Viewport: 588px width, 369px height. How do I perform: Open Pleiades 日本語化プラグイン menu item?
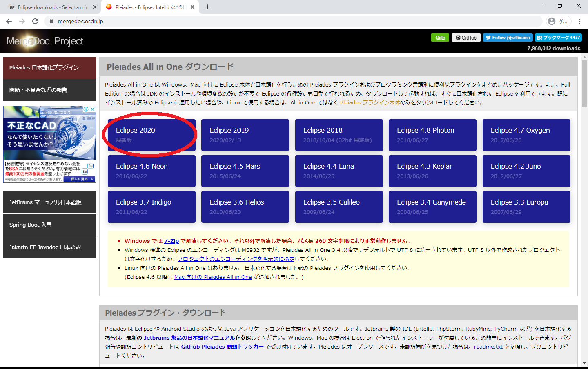coord(49,68)
